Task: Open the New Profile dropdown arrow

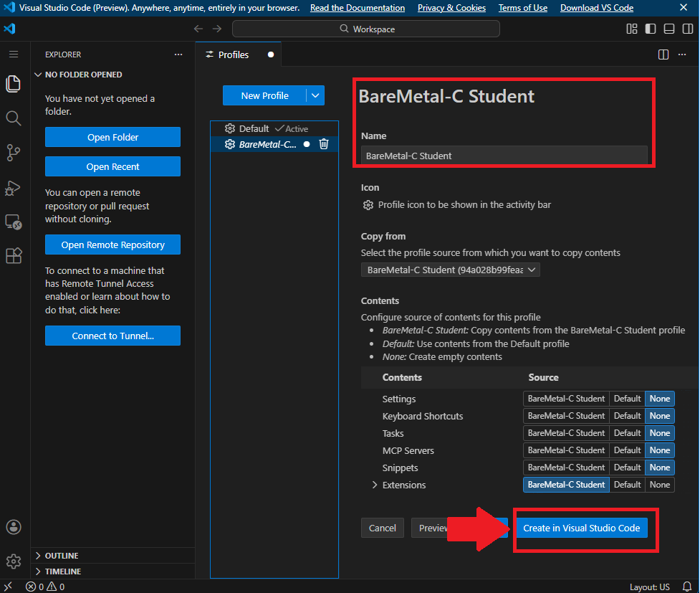Action: coord(316,96)
